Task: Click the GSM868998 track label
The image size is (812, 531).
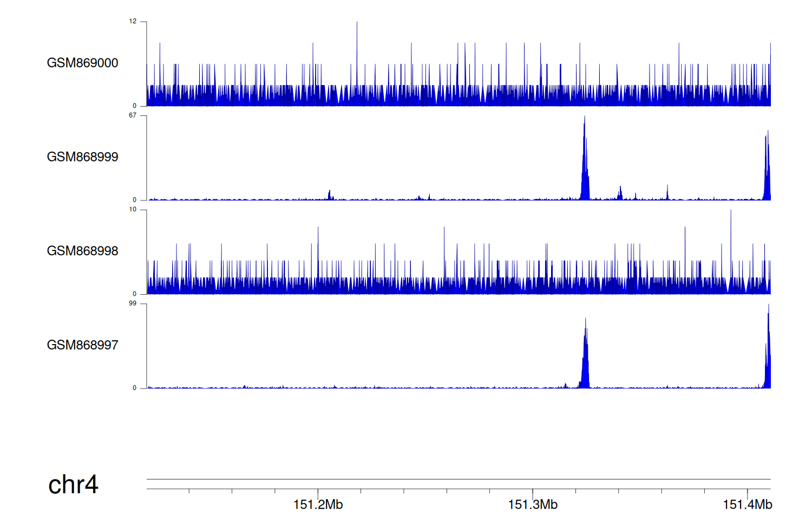Action: [82, 251]
